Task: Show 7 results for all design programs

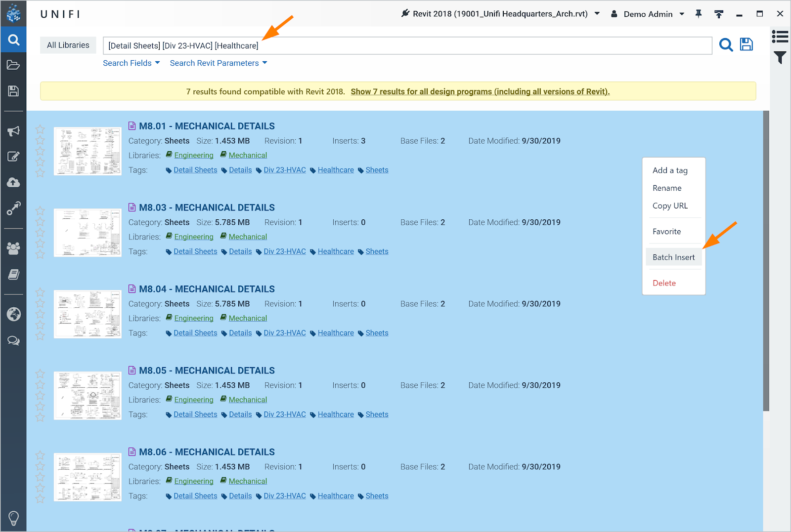Action: coord(480,91)
